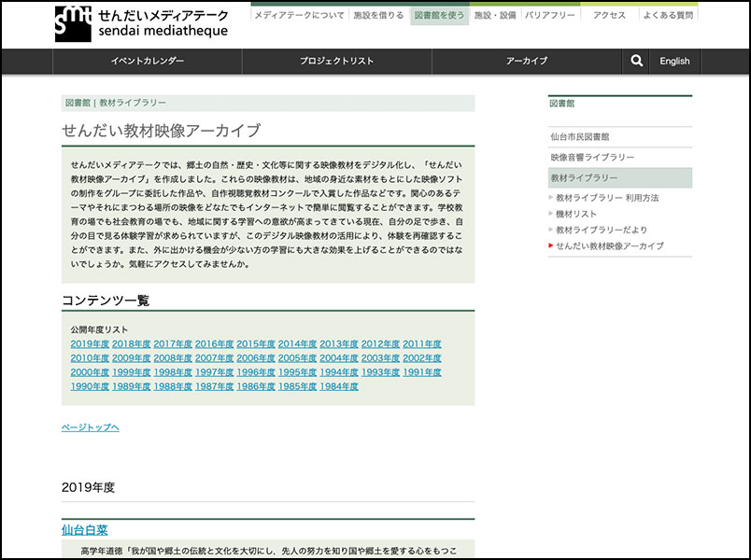The image size is (751, 560).
Task: Click the smt Sendai Mediatheque logo
Action: tap(140, 23)
